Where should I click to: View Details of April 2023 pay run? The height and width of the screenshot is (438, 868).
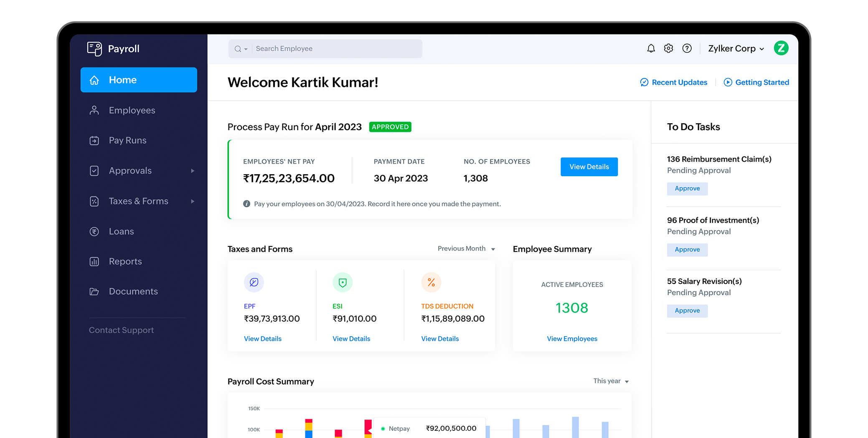[x=589, y=167]
